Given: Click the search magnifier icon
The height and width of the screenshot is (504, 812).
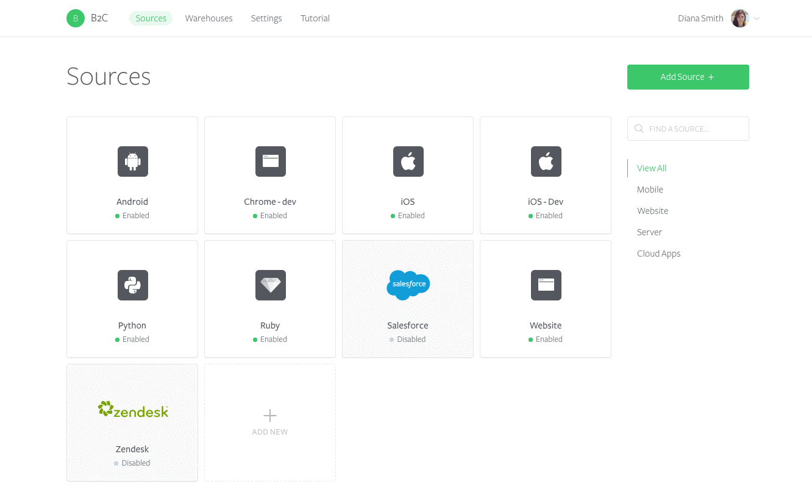Looking at the screenshot, I should [639, 129].
